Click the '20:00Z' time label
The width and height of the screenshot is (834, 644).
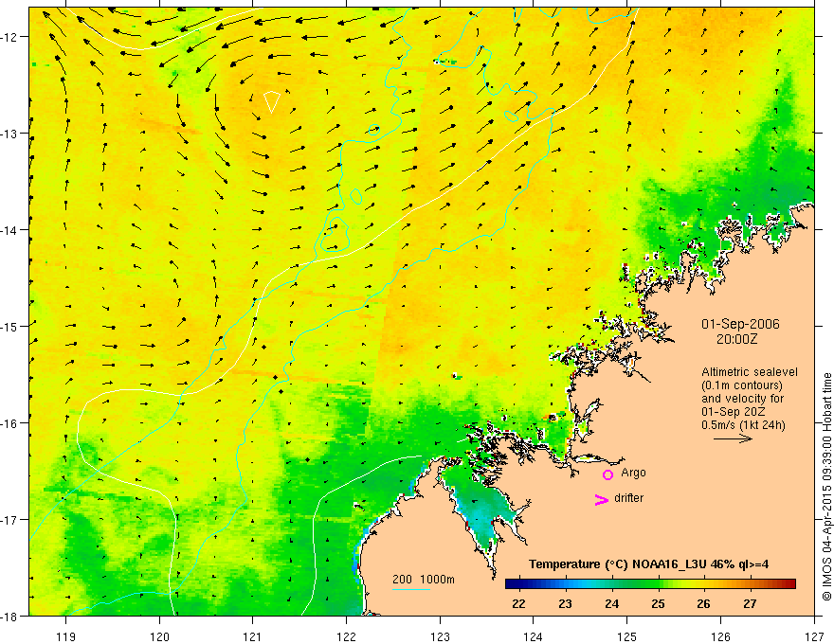tap(736, 339)
